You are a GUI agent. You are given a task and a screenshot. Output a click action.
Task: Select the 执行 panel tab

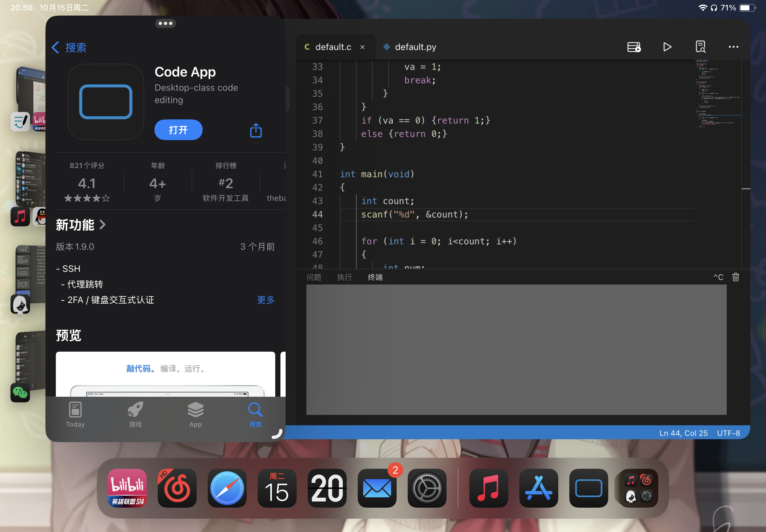pyautogui.click(x=344, y=277)
